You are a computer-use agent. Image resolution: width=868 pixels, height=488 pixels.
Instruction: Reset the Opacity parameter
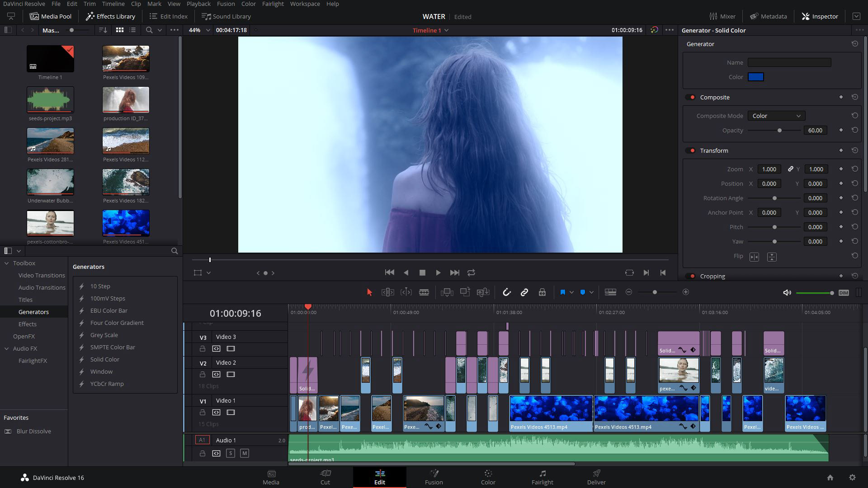[854, 130]
